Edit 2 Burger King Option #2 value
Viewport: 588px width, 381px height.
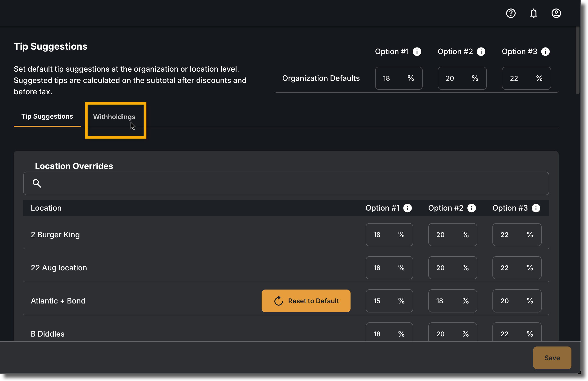pos(453,234)
